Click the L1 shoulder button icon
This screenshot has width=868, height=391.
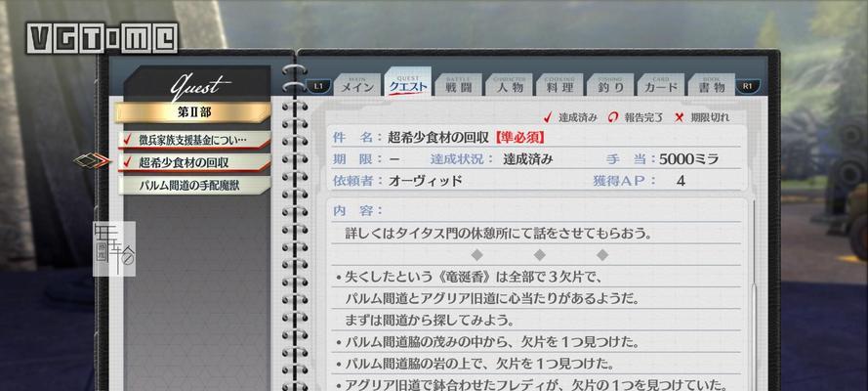click(x=318, y=86)
